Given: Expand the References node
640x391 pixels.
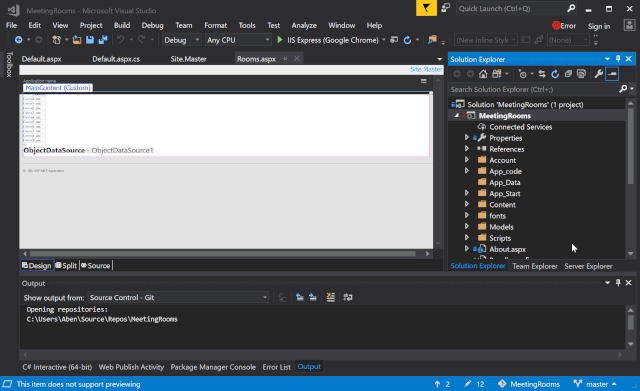Looking at the screenshot, I should click(x=467, y=149).
